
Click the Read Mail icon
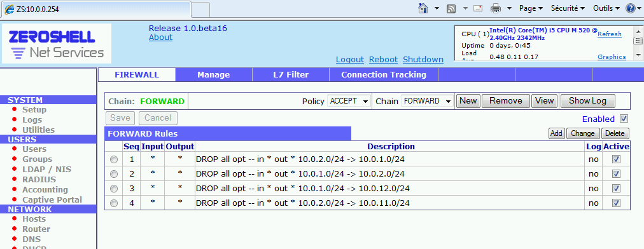click(478, 8)
